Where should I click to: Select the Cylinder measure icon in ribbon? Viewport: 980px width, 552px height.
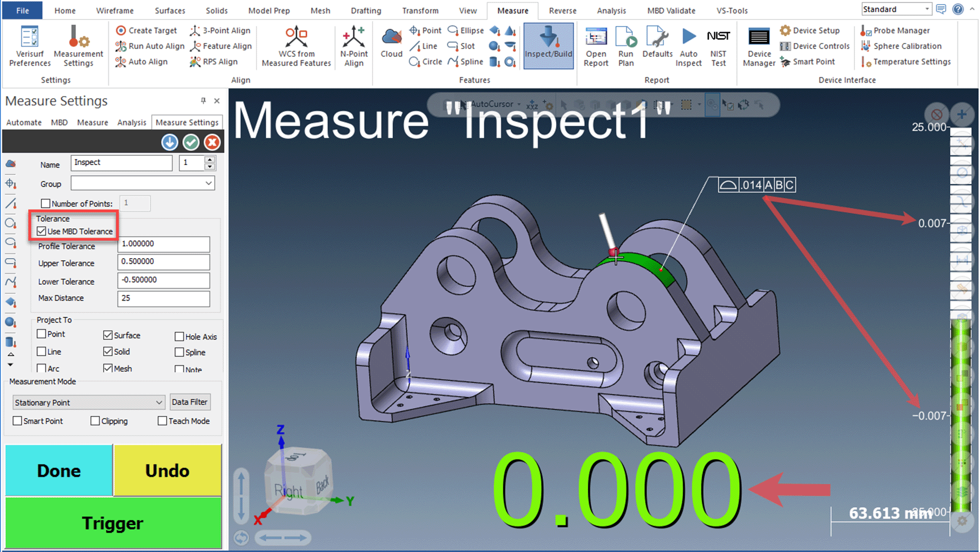tap(494, 62)
